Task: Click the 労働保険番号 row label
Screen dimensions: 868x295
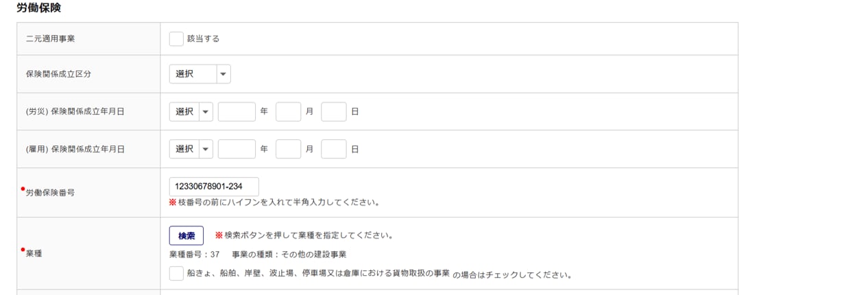Action: coord(50,193)
